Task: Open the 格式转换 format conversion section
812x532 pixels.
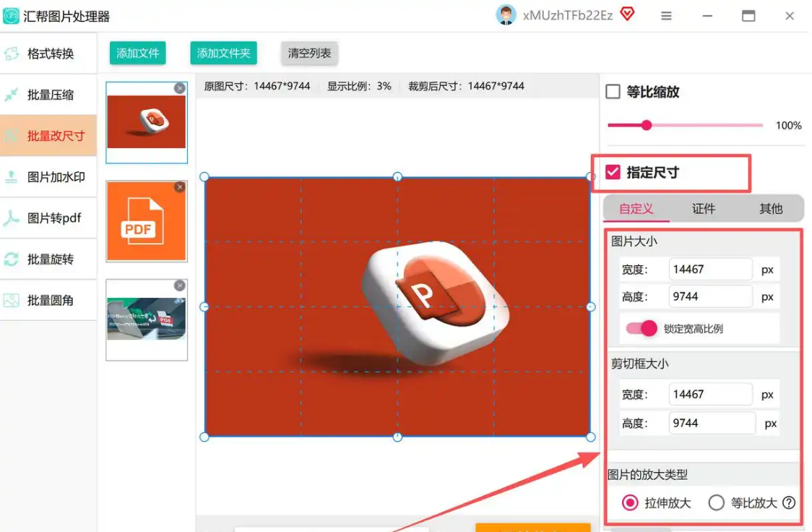Action: (48, 53)
